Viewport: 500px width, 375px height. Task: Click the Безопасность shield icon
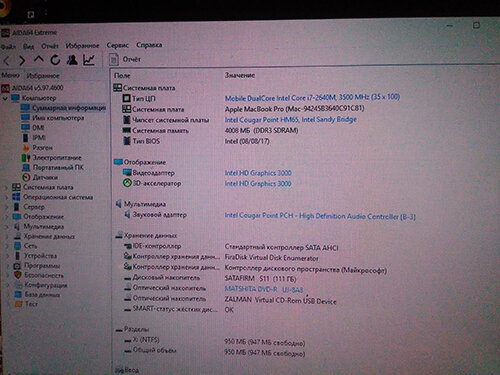coord(18,275)
